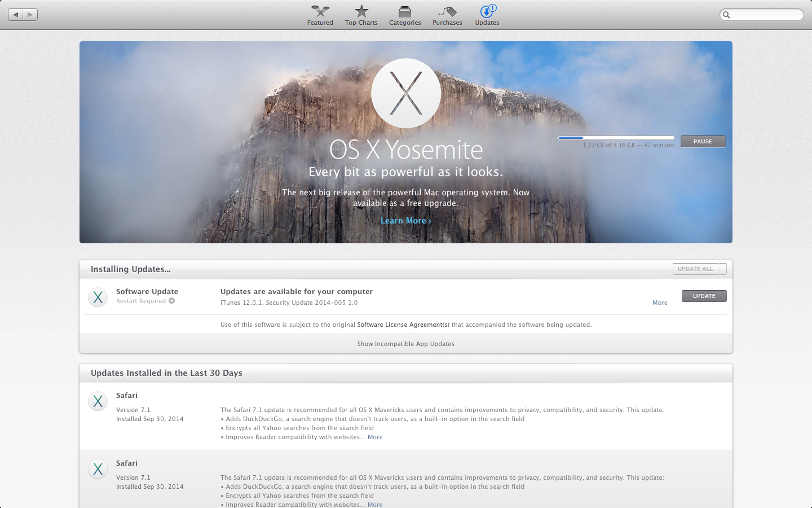Click the Yosemite download progress bar
This screenshot has height=508, width=812.
click(616, 138)
